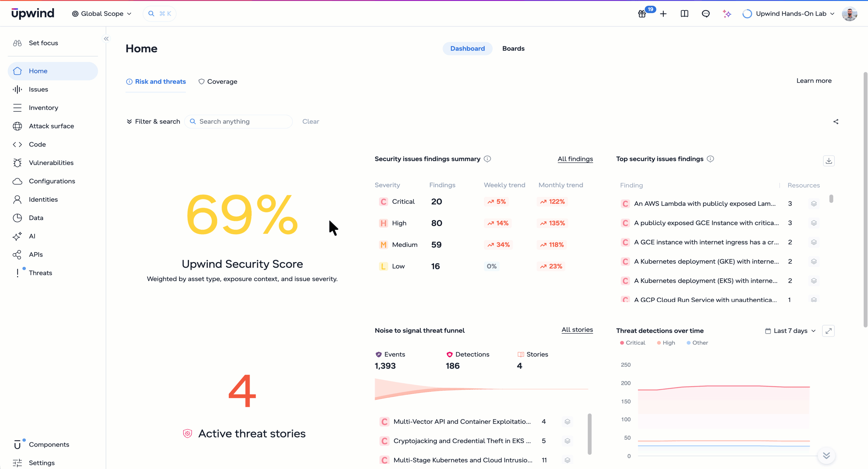868x469 pixels.
Task: Click info icon next to Top security issues findings
Action: tap(710, 159)
